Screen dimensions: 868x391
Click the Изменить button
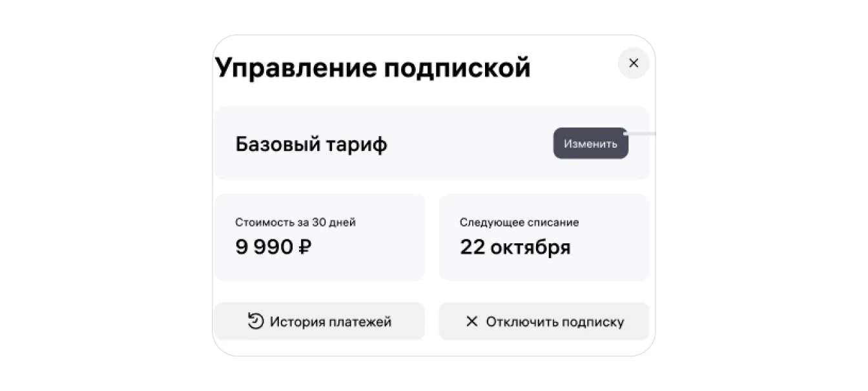coord(590,143)
